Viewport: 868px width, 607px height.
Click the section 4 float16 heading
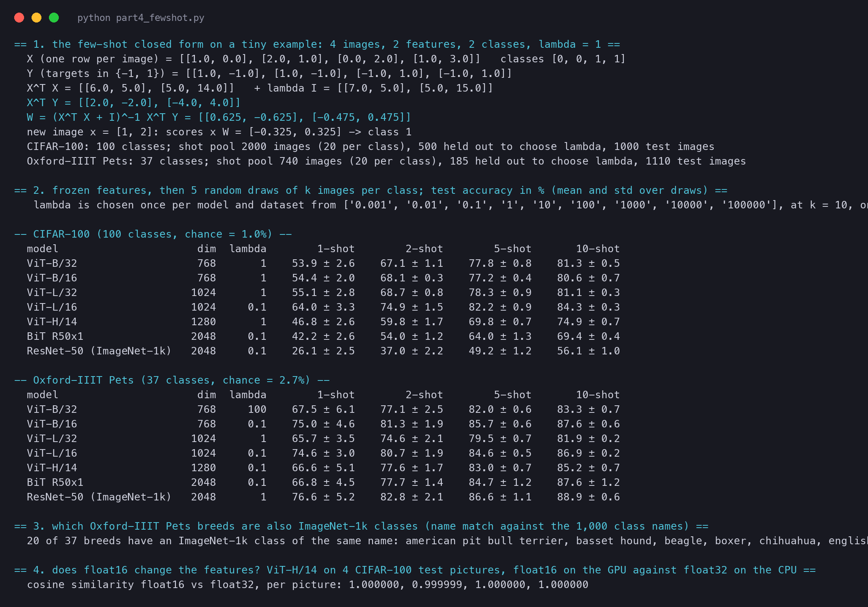coord(415,570)
